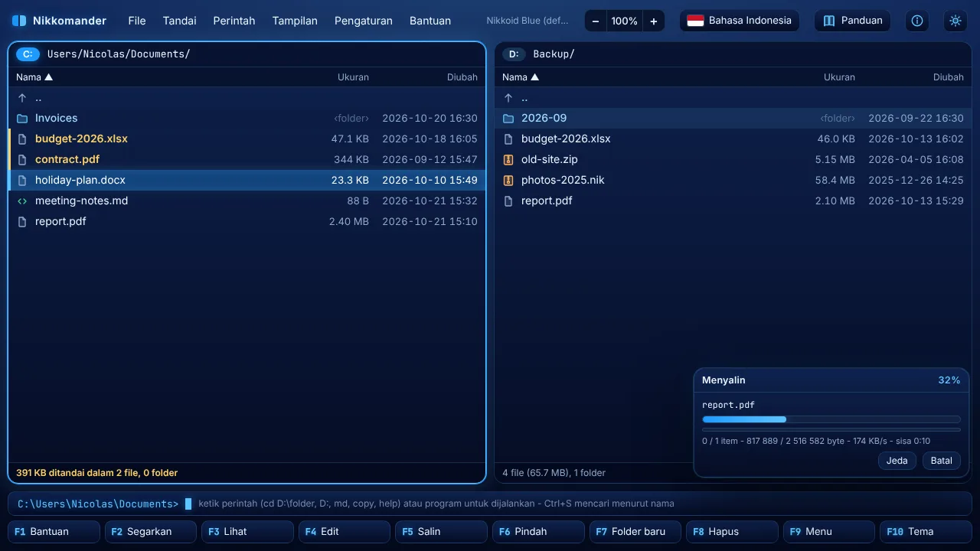Viewport: 980px width, 551px height.
Task: Zoom out with the minus button
Action: (x=596, y=21)
